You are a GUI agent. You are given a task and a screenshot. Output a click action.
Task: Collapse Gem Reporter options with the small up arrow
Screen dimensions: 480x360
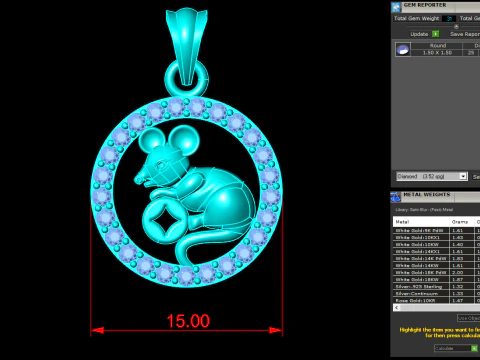click(456, 26)
